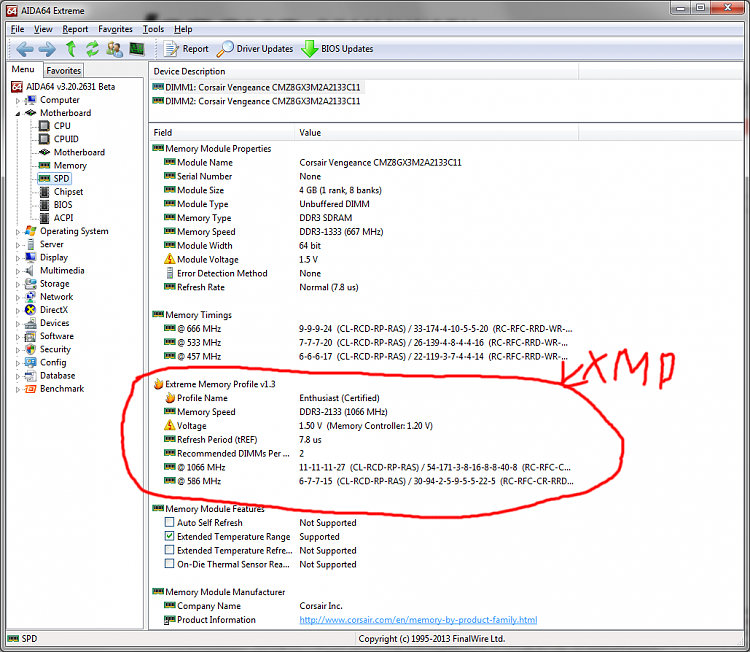Screen dimensions: 750x652
Task: Toggle the Extended Temperature Range checkbox
Action: 169,536
